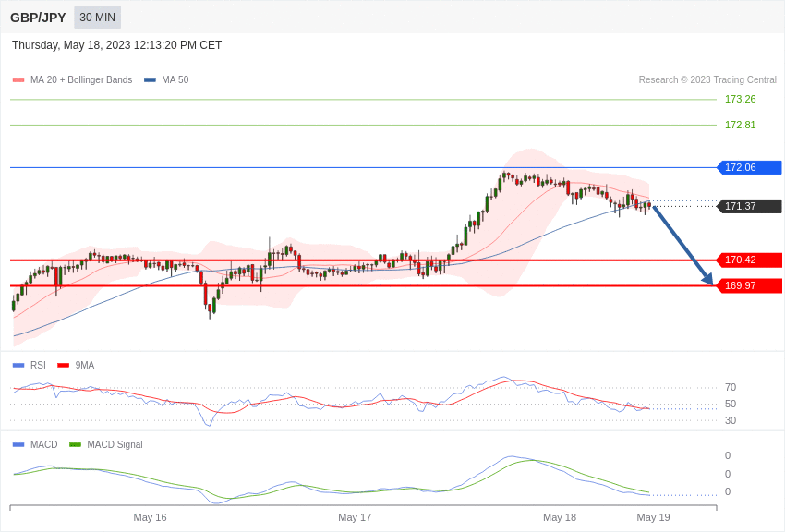Click the blue 172.06 pivot price tag
The image size is (785, 532).
(749, 167)
